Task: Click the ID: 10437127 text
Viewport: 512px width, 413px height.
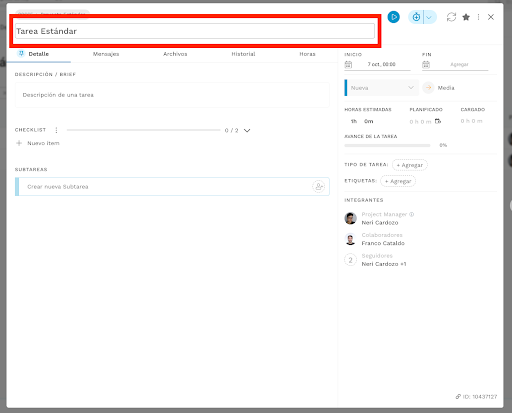Action: (x=480, y=397)
